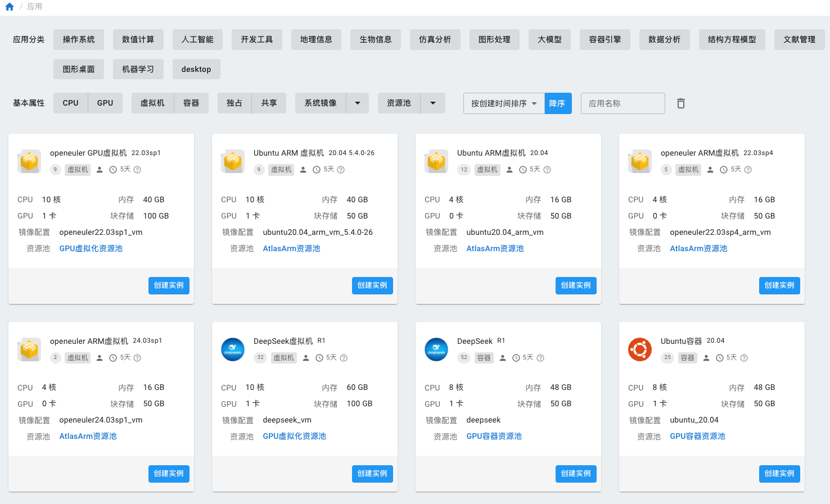Viewport: 830px width, 504px height.
Task: Enable the 容器 type filter
Action: point(191,103)
